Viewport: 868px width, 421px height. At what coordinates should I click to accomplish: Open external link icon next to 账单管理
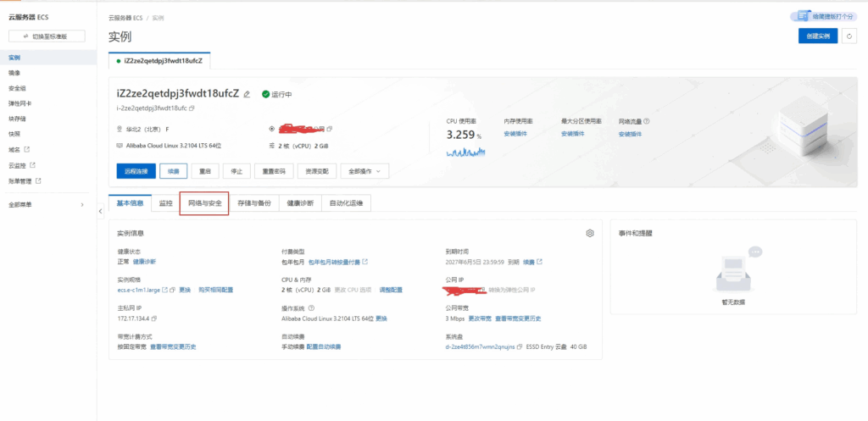[38, 180]
